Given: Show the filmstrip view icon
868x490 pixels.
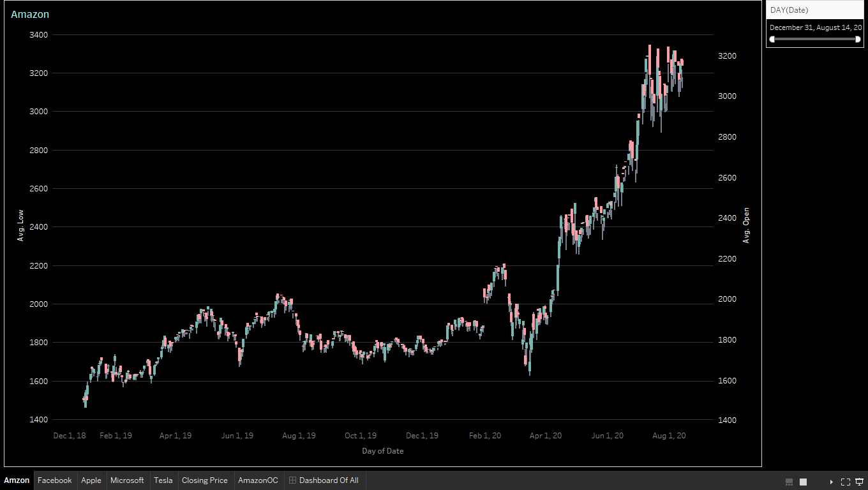Looking at the screenshot, I should point(789,481).
